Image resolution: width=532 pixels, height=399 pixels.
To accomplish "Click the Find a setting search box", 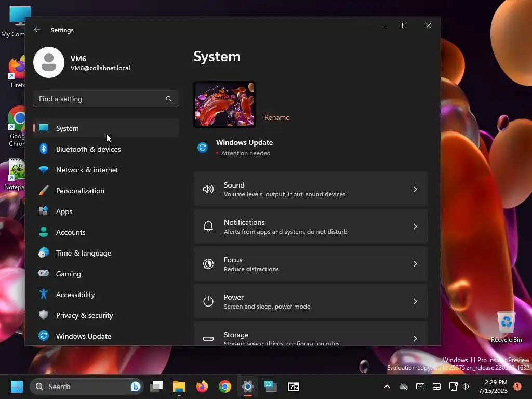I will [106, 99].
